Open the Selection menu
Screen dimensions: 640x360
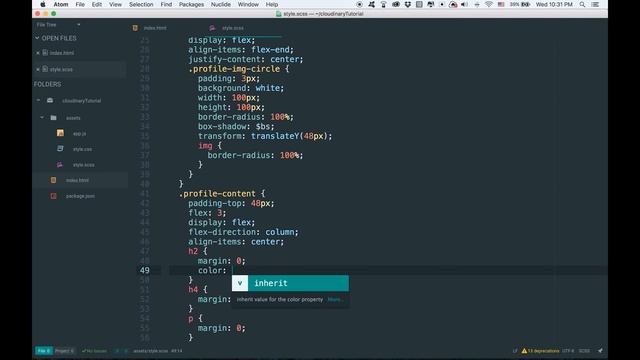tap(141, 4)
